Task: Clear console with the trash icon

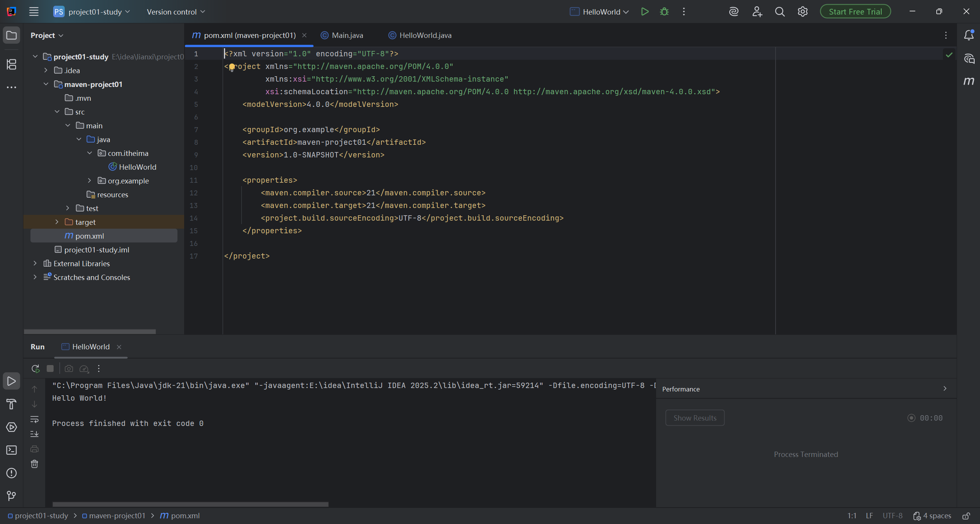Action: pyautogui.click(x=34, y=464)
